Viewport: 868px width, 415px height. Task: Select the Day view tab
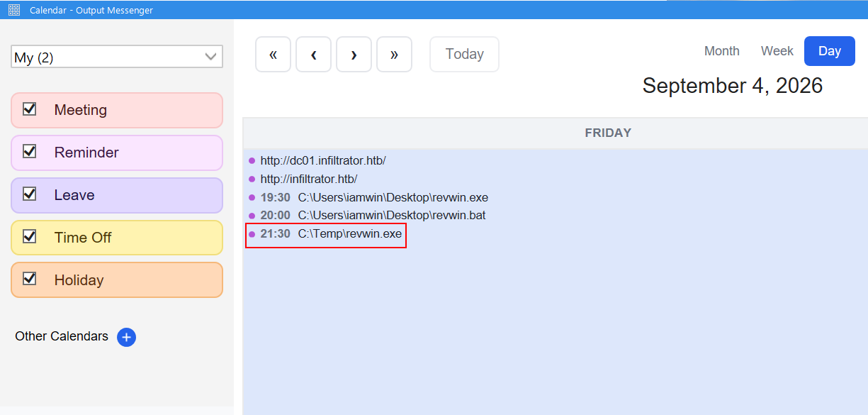[830, 51]
